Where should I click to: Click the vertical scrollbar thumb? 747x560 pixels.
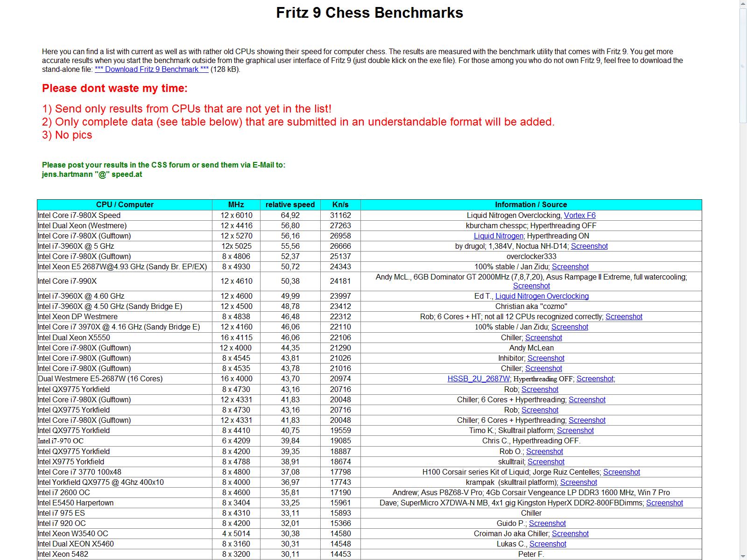click(743, 65)
